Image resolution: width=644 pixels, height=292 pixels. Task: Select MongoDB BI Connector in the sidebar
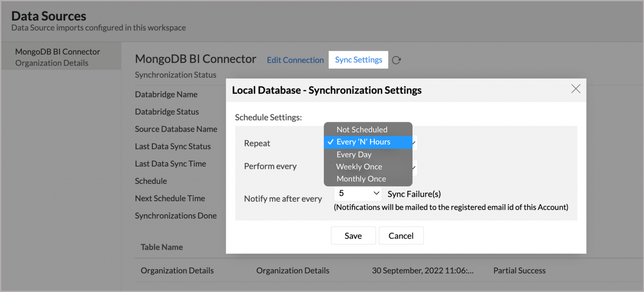click(57, 51)
